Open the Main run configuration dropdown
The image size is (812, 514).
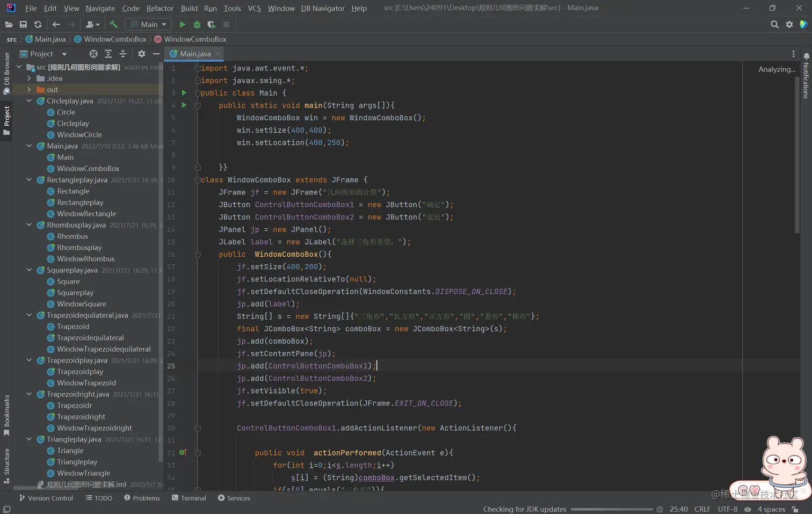(148, 24)
